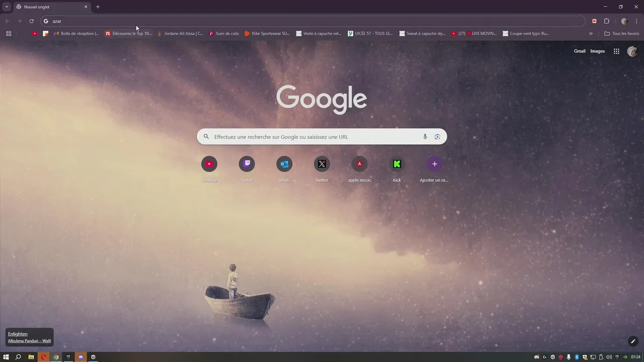Open the Sweat à capuche bookmark
644x362 pixels.
pyautogui.click(x=423, y=34)
